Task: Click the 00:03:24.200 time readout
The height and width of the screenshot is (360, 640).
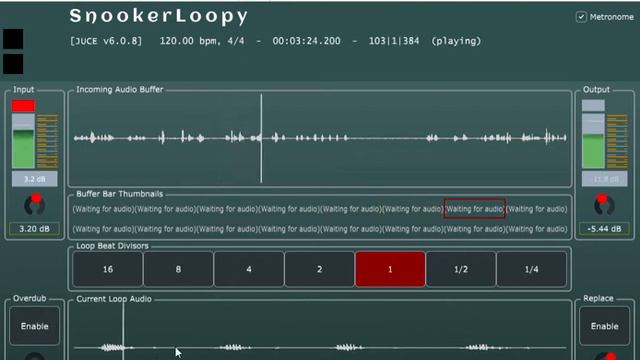Action: 307,41
